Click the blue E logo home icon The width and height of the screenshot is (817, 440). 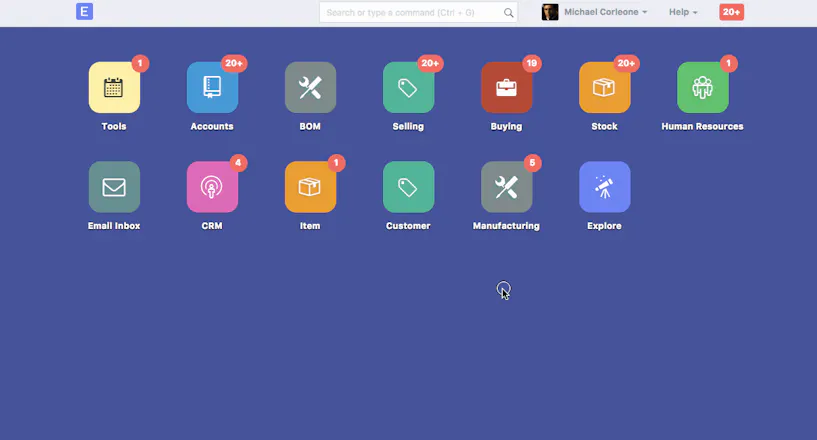(x=84, y=11)
